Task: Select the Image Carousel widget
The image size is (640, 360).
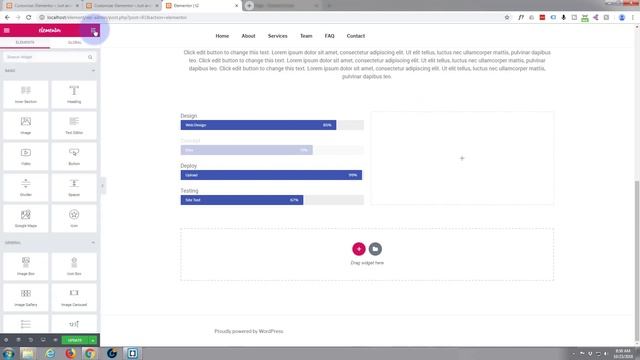Action: (74, 297)
